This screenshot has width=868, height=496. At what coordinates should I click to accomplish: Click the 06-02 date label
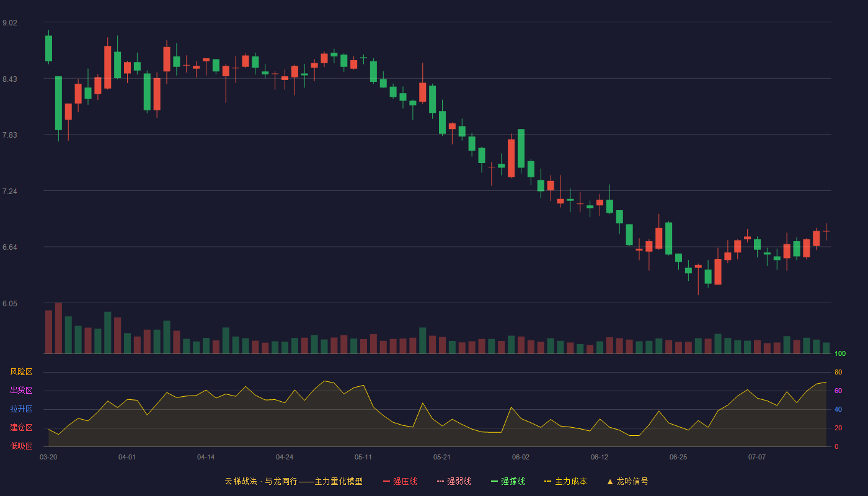521,457
